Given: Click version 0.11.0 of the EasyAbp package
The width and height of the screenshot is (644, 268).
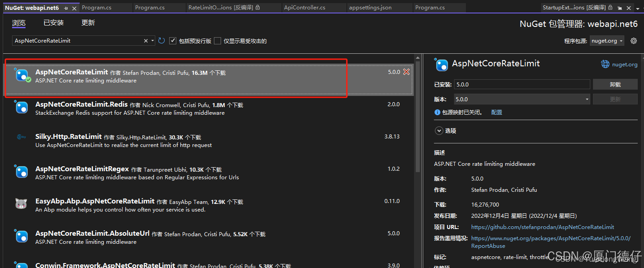Looking at the screenshot, I should pos(392,201).
